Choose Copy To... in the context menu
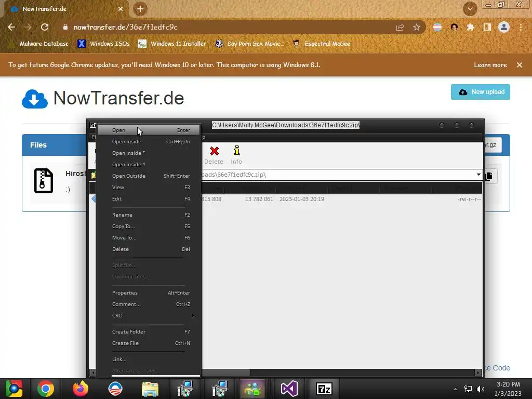 pos(149,227)
